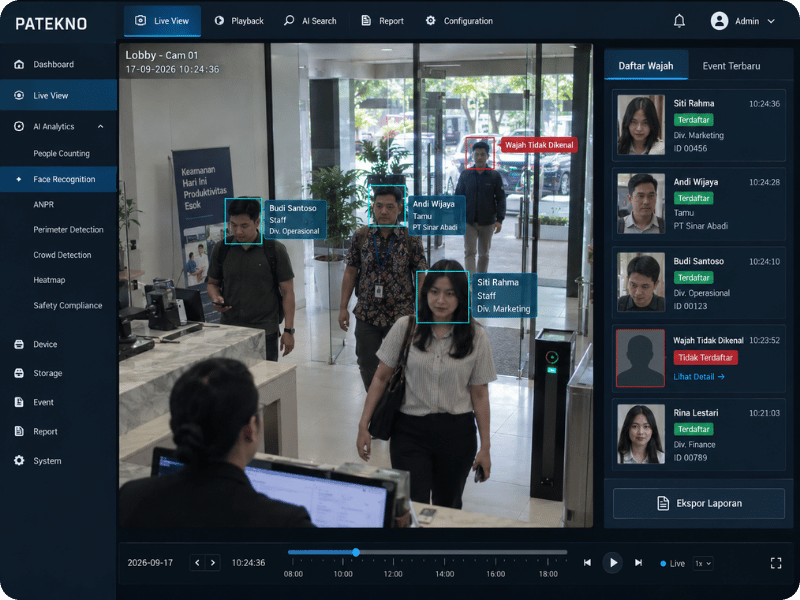Open Andi Wijaya face thumbnail in list
This screenshot has height=600, width=800.
tap(641, 204)
